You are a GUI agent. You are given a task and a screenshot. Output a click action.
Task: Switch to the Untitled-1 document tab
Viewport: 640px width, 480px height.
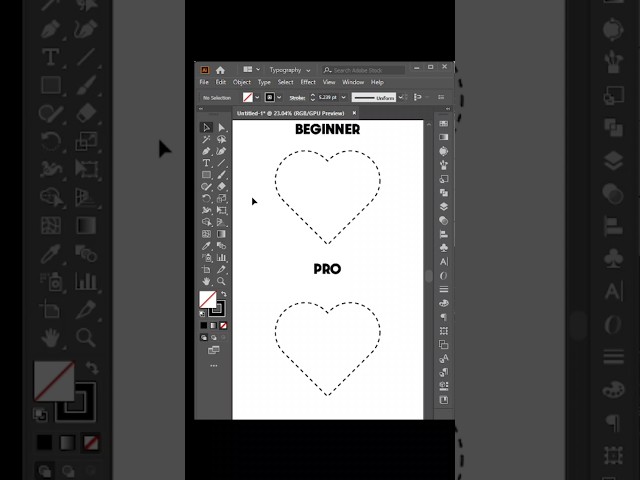[x=291, y=113]
